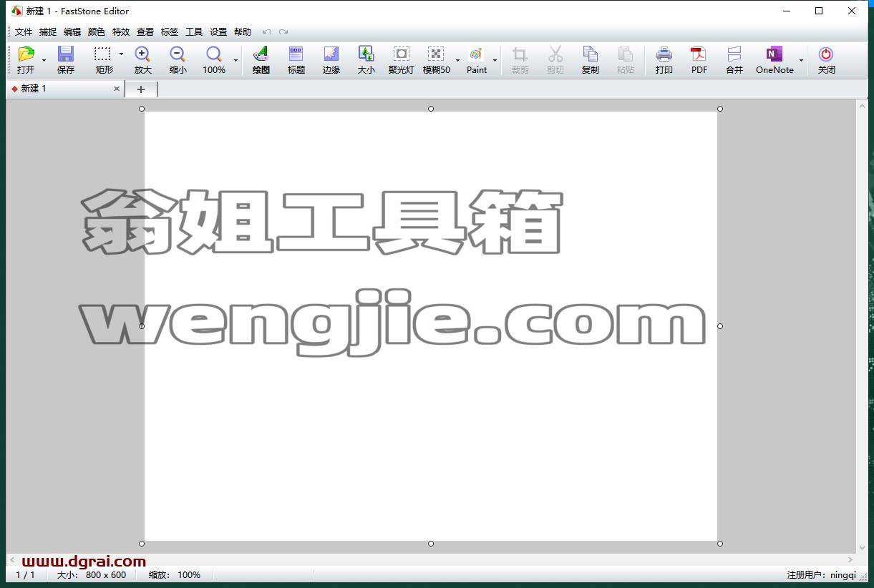Export using the PDF icon
This screenshot has width=874, height=588.
699,60
